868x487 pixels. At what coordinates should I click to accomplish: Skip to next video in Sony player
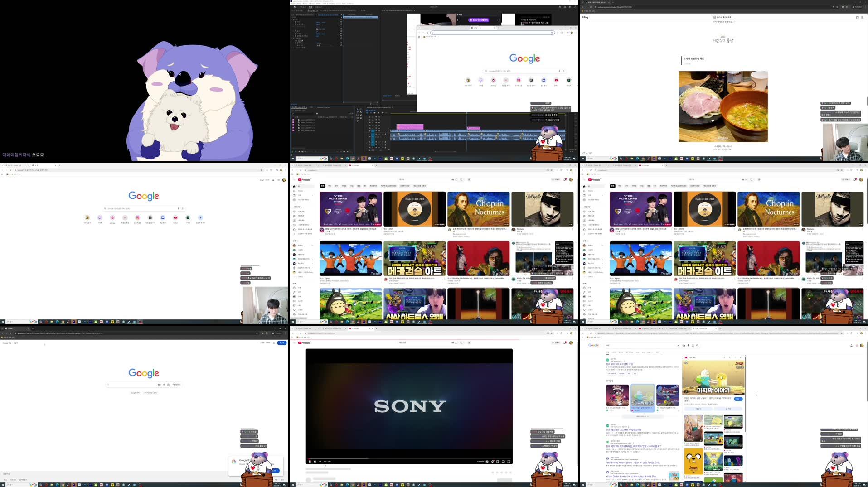(x=315, y=462)
